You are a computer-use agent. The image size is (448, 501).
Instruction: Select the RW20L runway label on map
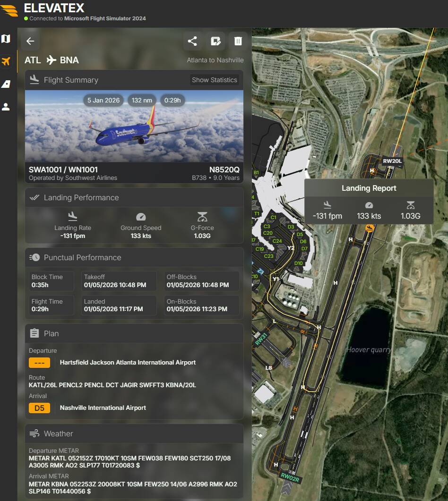(x=392, y=161)
